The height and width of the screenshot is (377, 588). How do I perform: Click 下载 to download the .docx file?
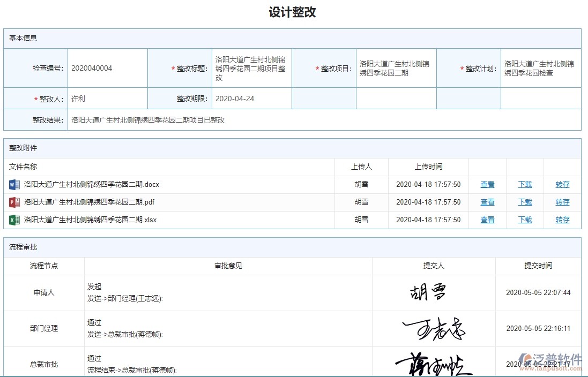pyautogui.click(x=525, y=184)
